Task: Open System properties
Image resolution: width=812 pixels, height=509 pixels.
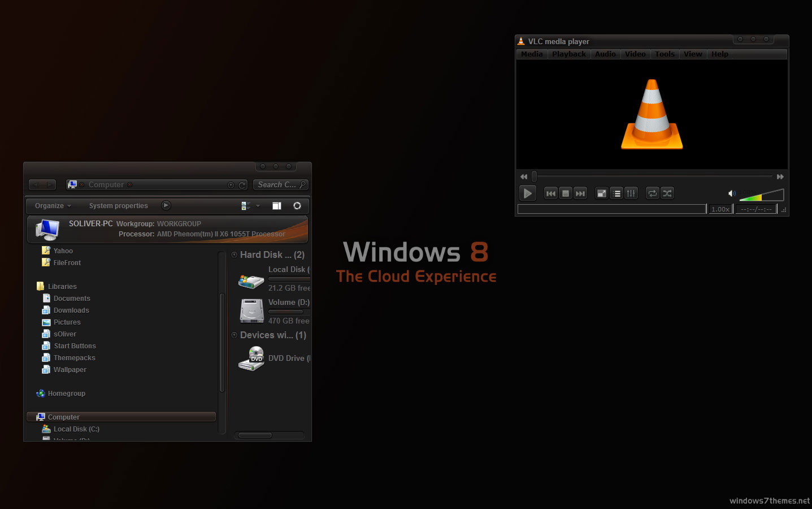Action: (118, 206)
